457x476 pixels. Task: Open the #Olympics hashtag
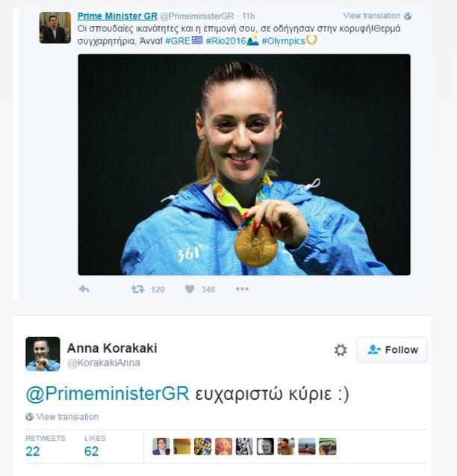(283, 41)
